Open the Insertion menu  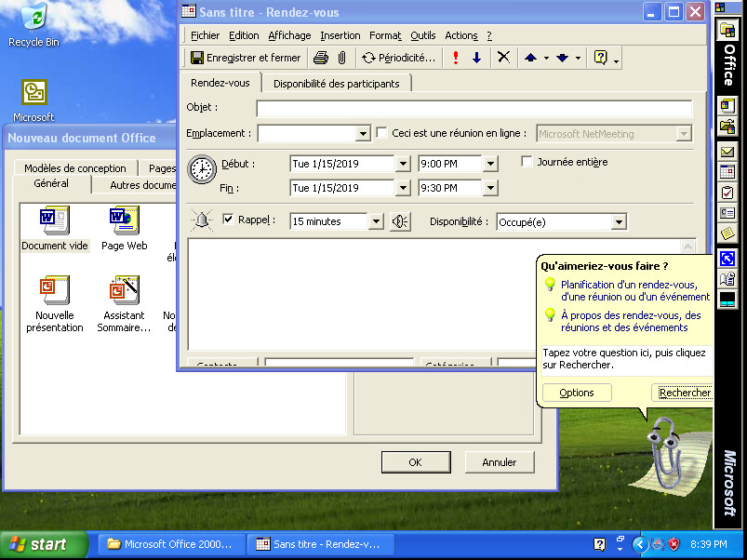click(x=340, y=35)
